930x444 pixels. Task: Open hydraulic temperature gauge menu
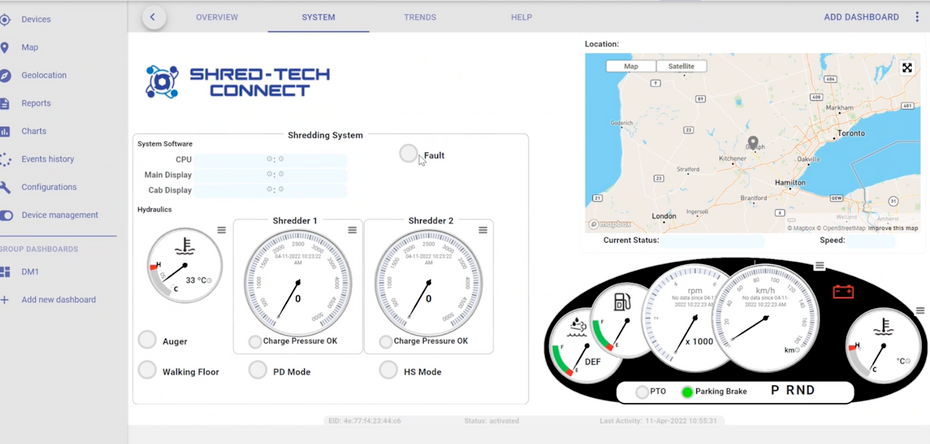tap(221, 230)
